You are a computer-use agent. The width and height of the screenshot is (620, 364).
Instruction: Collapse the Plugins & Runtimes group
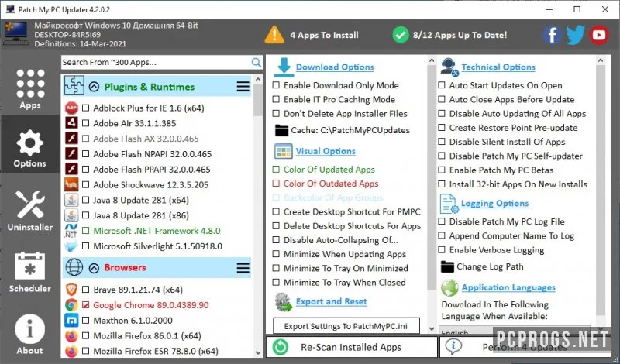point(94,87)
